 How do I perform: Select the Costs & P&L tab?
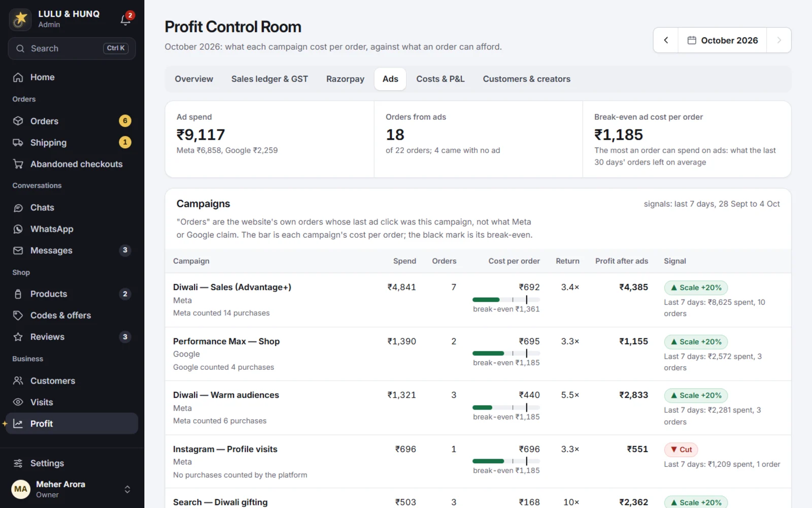point(441,79)
